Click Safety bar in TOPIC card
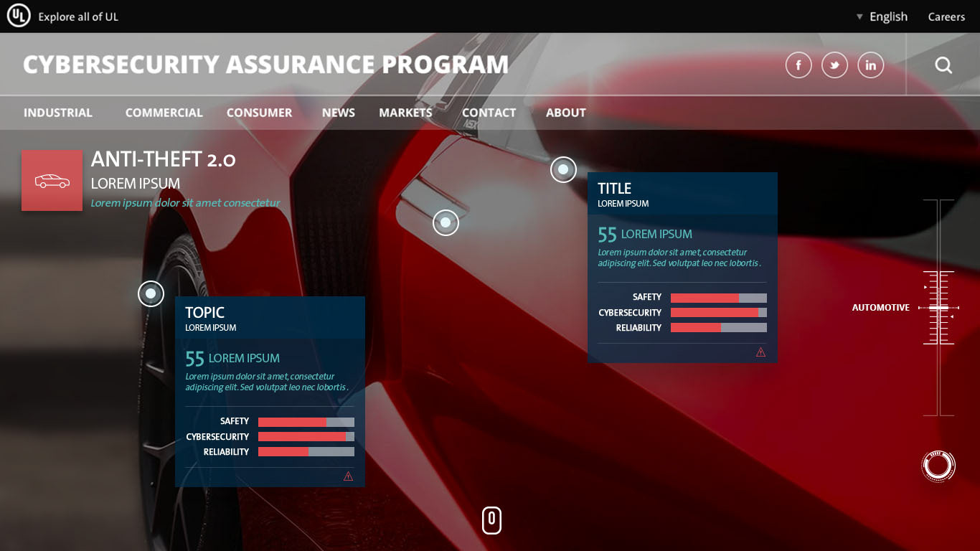 click(306, 422)
